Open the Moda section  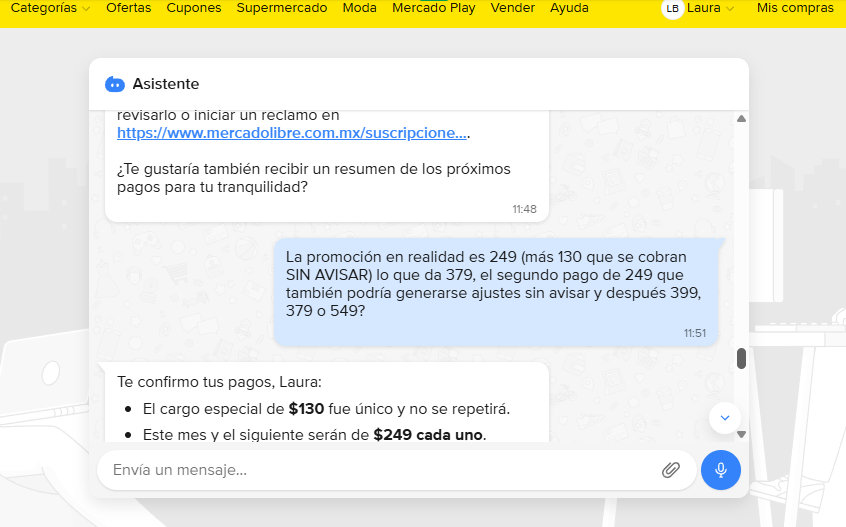tap(359, 8)
